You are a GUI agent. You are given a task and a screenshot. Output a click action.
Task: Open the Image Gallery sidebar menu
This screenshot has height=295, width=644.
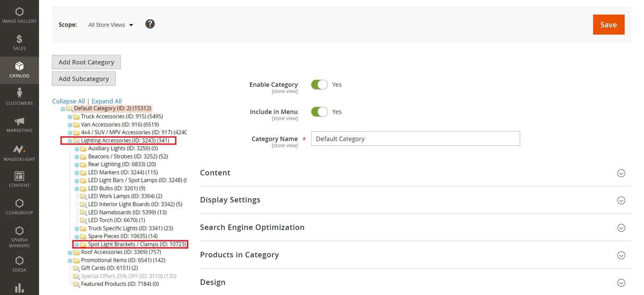19,15
